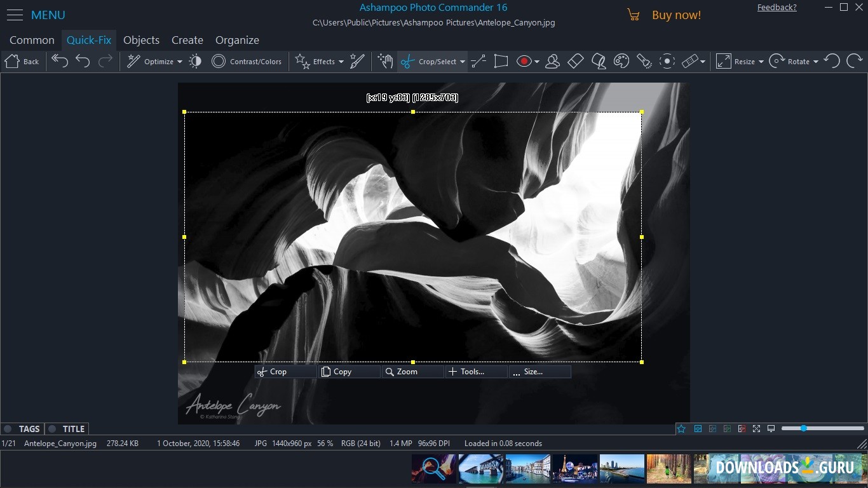868x488 pixels.
Task: Select the straighten horizon line tool
Action: point(478,61)
